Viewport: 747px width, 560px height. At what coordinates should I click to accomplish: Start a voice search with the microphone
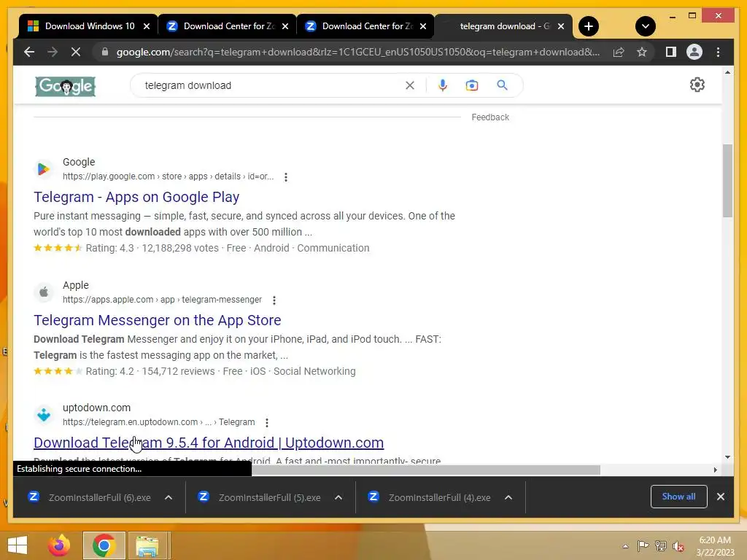[x=443, y=85]
